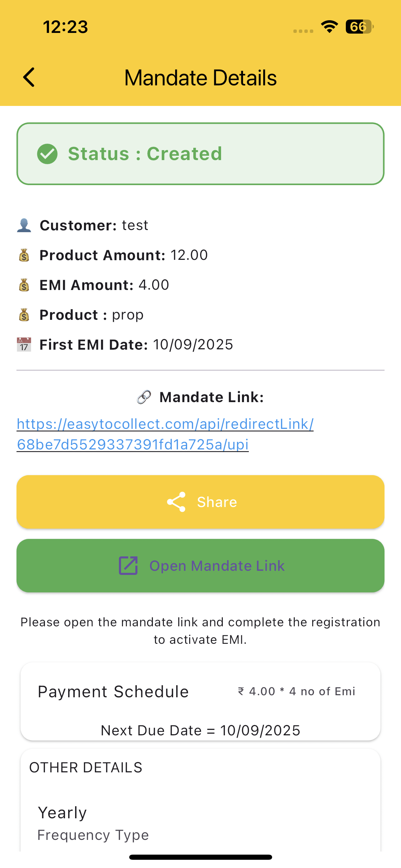Tap the Next Due Date text
401x868 pixels.
tap(200, 731)
